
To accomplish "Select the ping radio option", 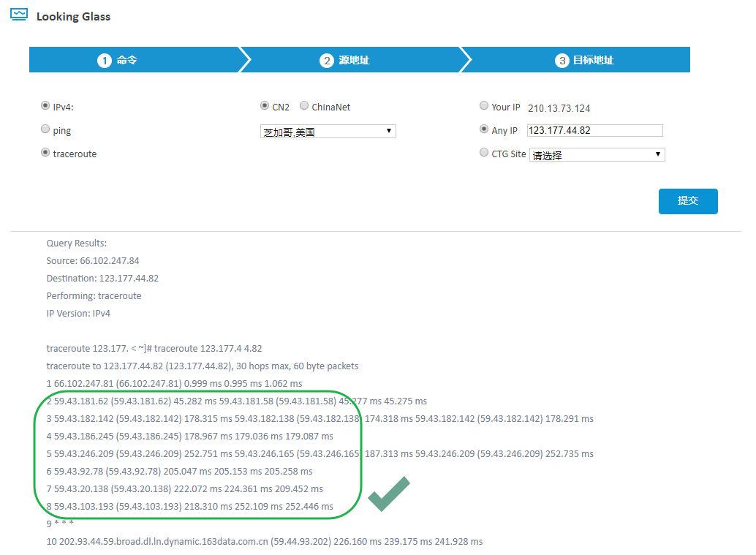I will (x=45, y=129).
